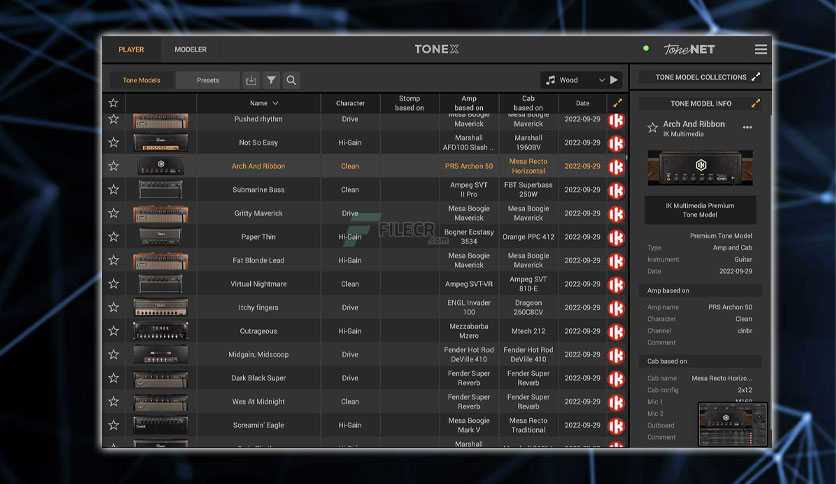Screen dimensions: 836x484
Task: Select the Pushed rhythm tone model
Action: tap(258, 119)
